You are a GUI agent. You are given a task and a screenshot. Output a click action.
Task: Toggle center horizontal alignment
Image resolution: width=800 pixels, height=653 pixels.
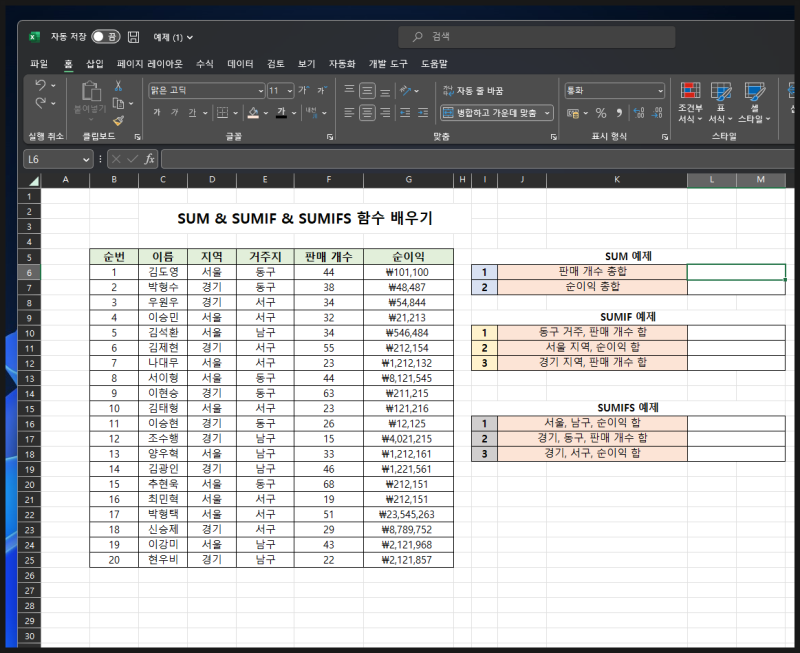(367, 112)
